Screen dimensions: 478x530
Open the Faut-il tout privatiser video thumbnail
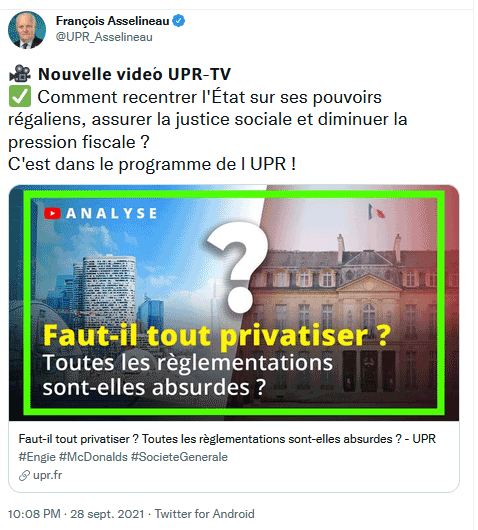tap(234, 303)
